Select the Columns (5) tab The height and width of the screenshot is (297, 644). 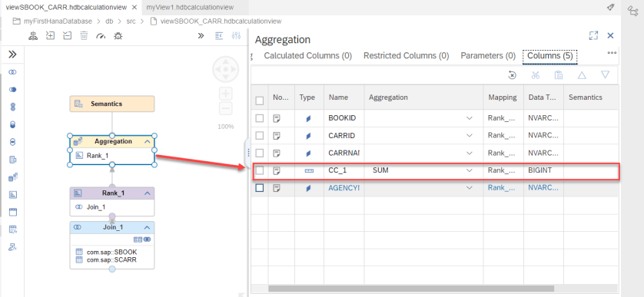point(550,56)
